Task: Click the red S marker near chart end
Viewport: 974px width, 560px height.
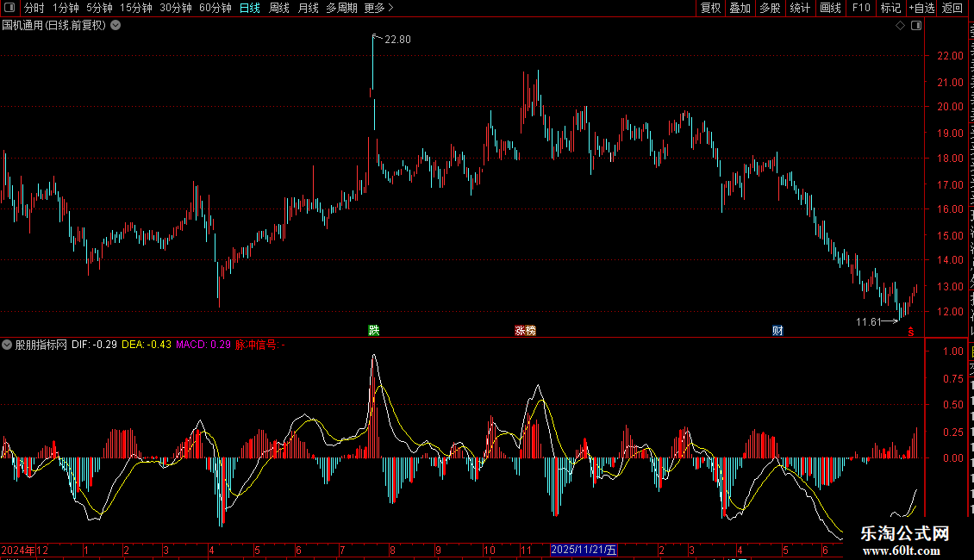Action: pyautogui.click(x=910, y=332)
